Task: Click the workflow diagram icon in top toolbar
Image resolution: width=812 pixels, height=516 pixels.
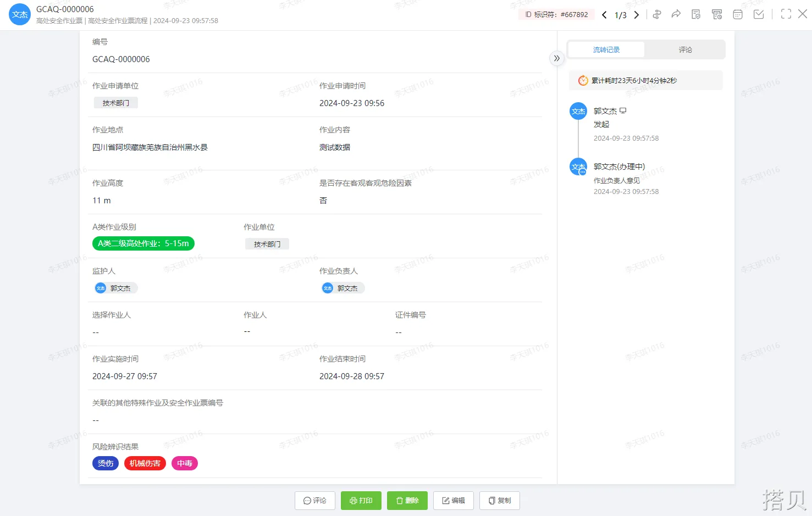Action: (x=656, y=15)
